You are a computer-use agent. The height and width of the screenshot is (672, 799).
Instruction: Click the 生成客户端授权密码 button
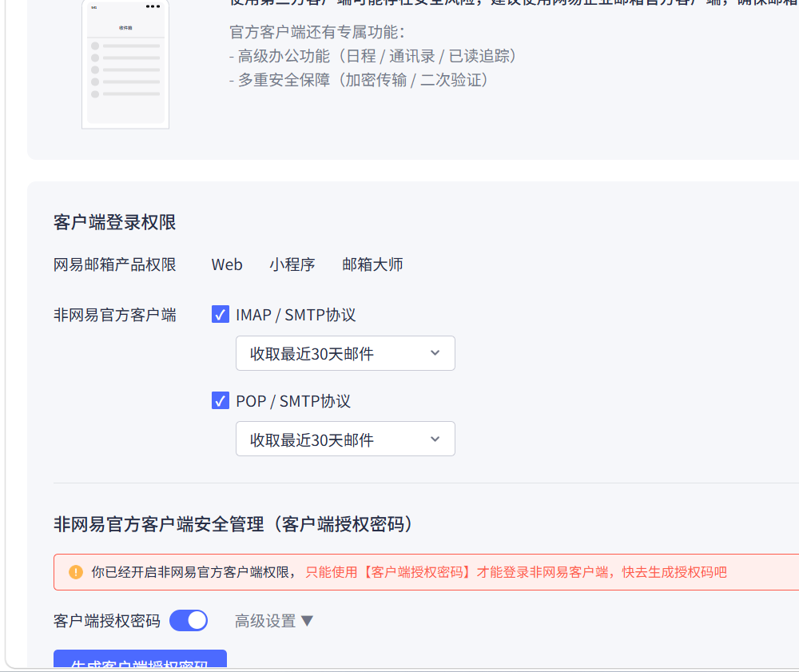[x=140, y=660]
